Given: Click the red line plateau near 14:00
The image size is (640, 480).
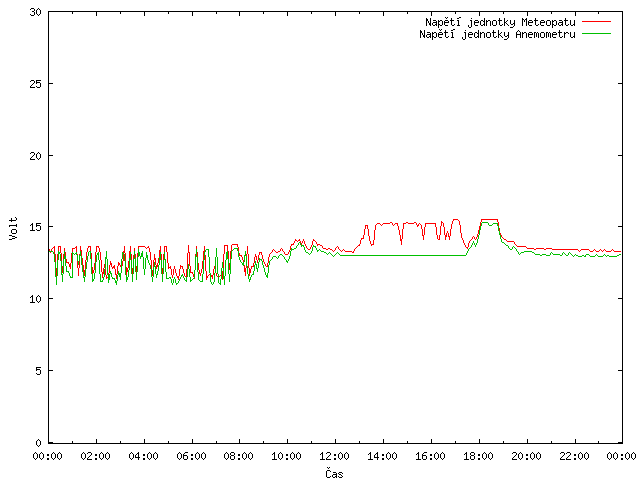Looking at the screenshot, I should tap(386, 223).
